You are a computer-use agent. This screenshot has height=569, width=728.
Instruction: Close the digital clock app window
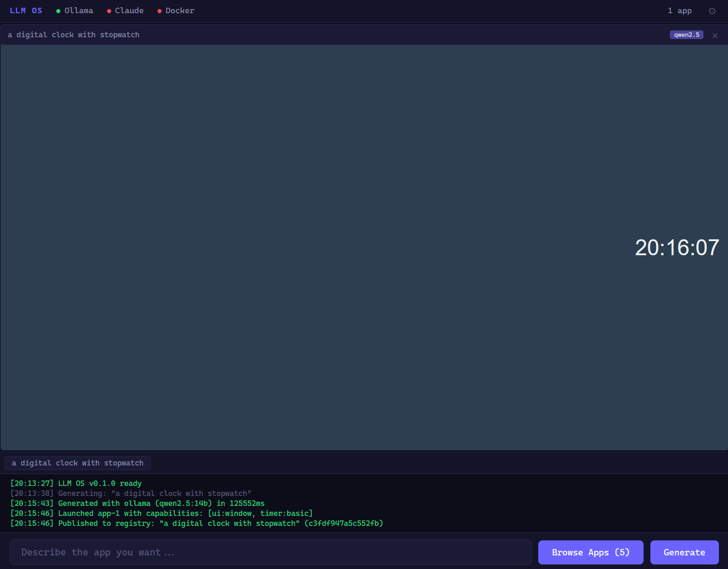(715, 35)
